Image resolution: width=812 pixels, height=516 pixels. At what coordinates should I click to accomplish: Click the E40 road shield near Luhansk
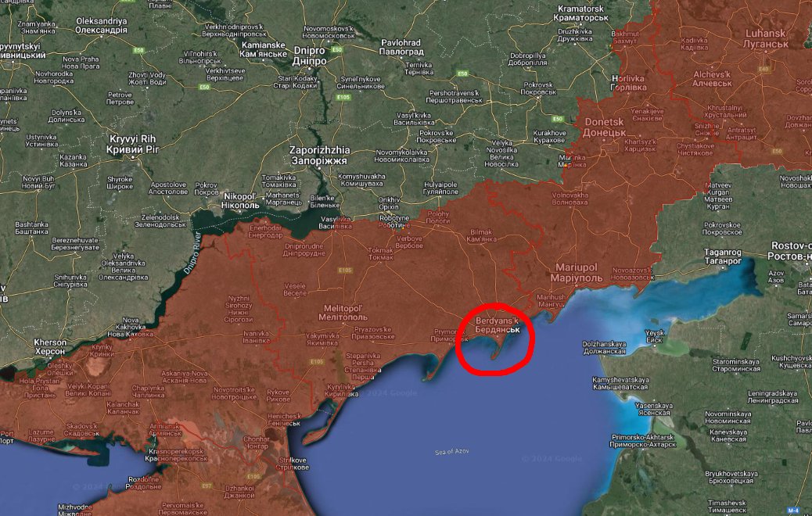click(763, 68)
